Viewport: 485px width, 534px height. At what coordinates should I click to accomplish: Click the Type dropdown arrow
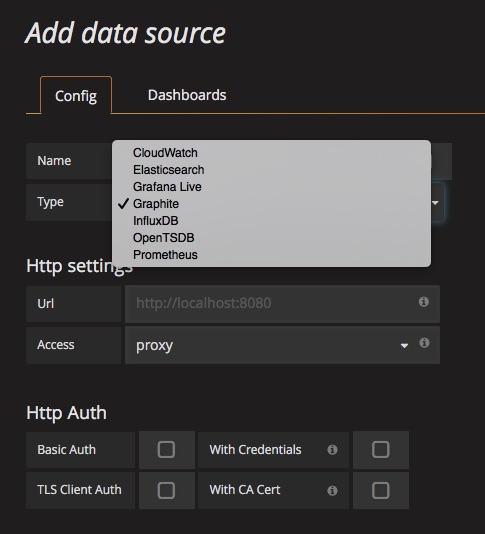point(435,203)
